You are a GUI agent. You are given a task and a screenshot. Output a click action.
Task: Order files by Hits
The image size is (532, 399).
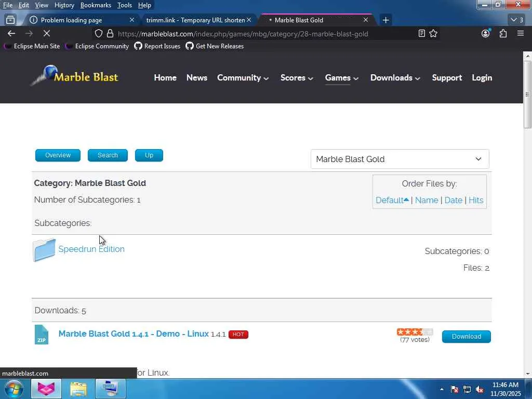pos(476,200)
